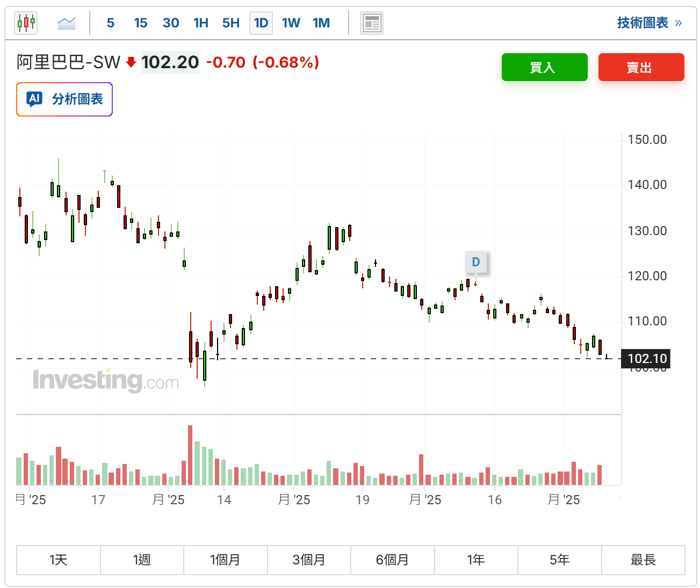Select the 1M interval

(x=321, y=23)
